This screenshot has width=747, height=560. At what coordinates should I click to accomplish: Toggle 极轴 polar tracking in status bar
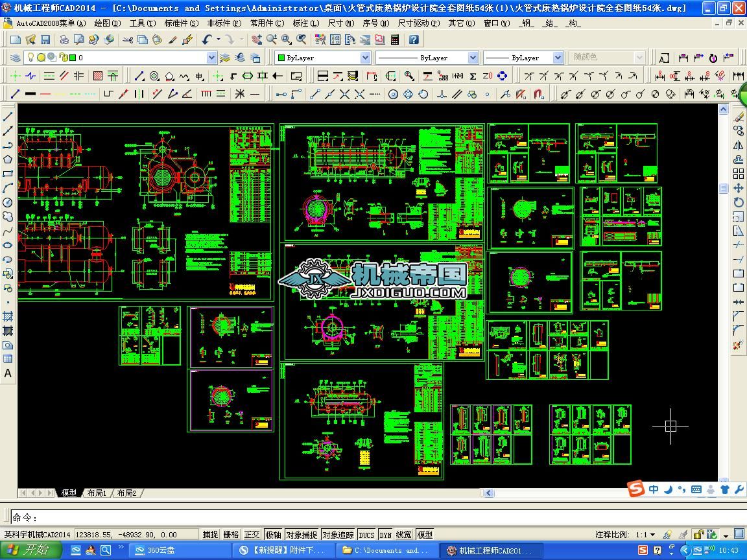(273, 535)
